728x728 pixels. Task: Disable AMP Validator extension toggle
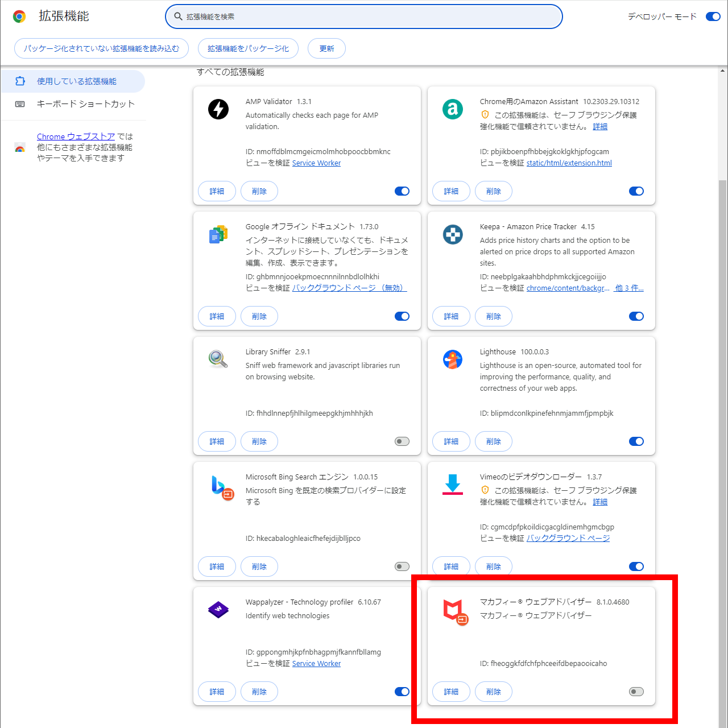click(402, 191)
